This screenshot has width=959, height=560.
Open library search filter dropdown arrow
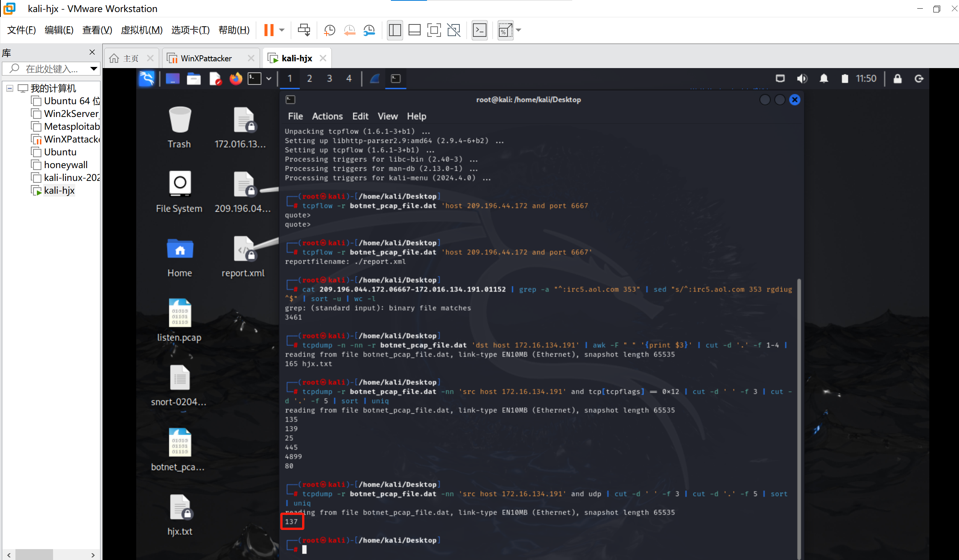(93, 69)
